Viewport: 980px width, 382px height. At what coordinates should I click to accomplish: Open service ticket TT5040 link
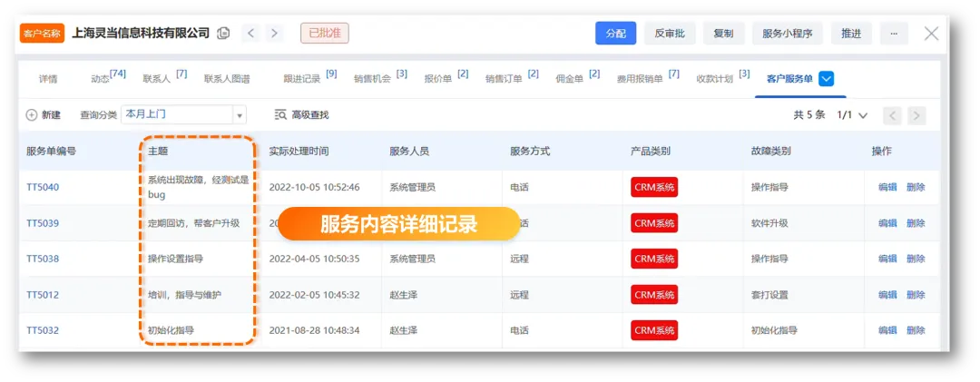(x=43, y=187)
